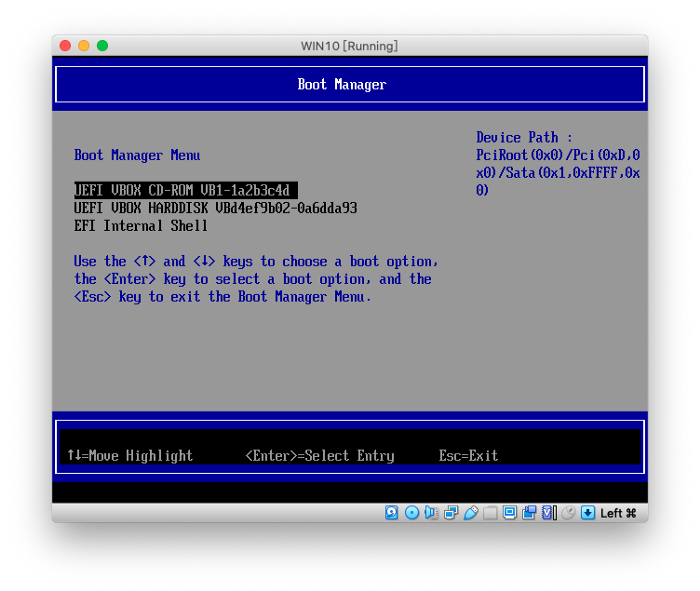Image resolution: width=700 pixels, height=591 pixels.
Task: Click the USB devices icon
Action: [470, 513]
